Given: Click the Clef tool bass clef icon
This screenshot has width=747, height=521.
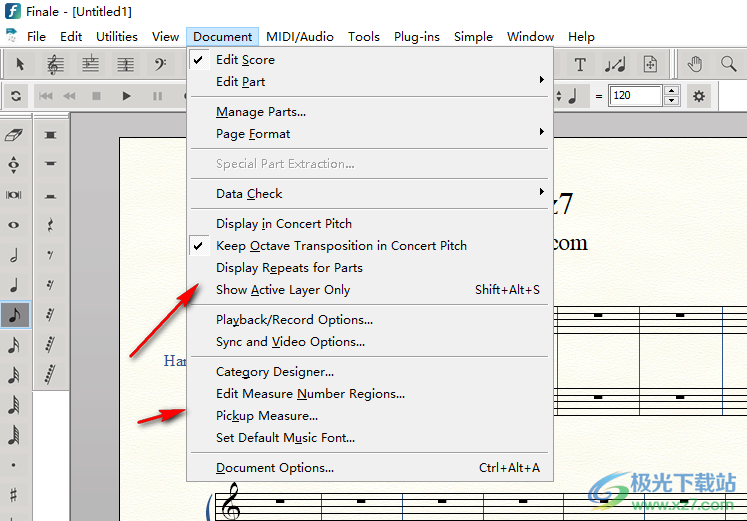Looking at the screenshot, I should [160, 65].
